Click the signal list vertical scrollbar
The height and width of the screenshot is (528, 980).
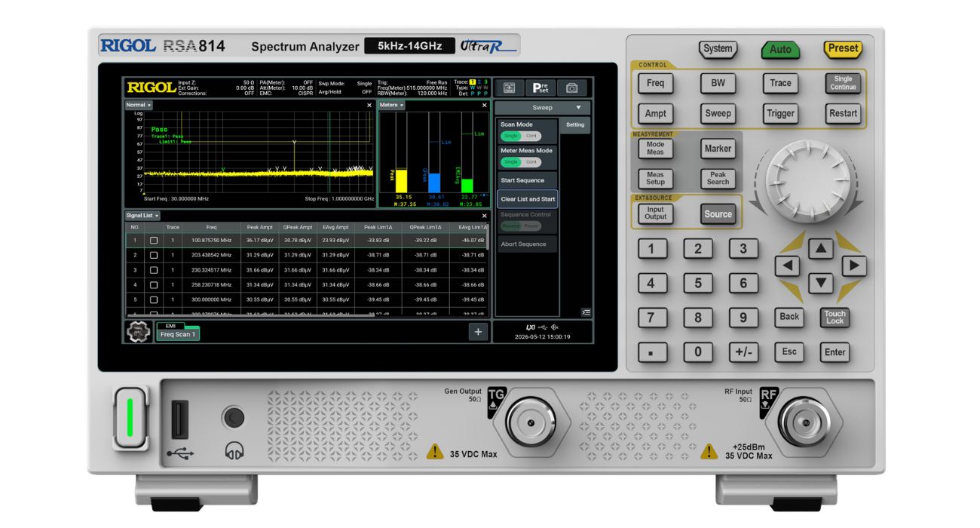[488, 238]
